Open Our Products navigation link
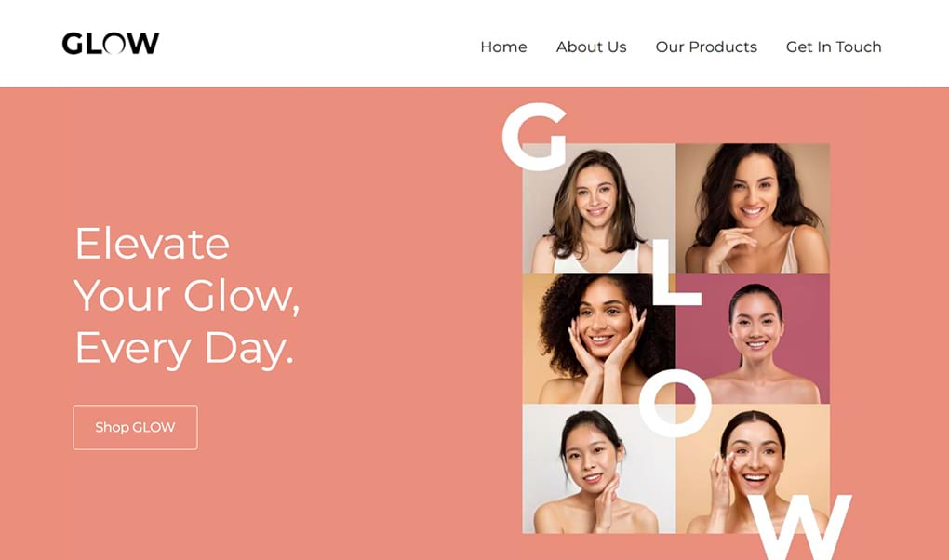This screenshot has height=560, width=949. pyautogui.click(x=706, y=47)
